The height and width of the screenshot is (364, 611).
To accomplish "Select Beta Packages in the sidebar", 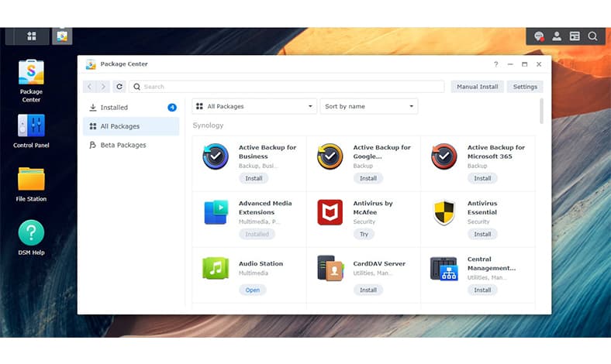I will pos(131,145).
